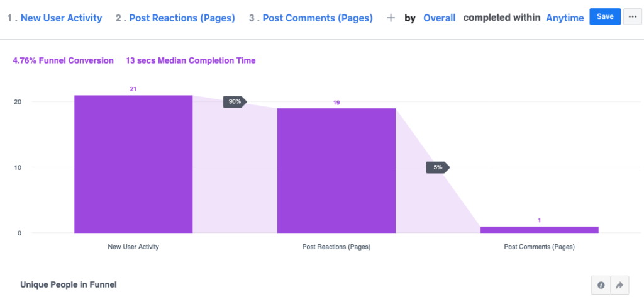The image size is (644, 304).
Task: Click the Save button
Action: point(605,17)
